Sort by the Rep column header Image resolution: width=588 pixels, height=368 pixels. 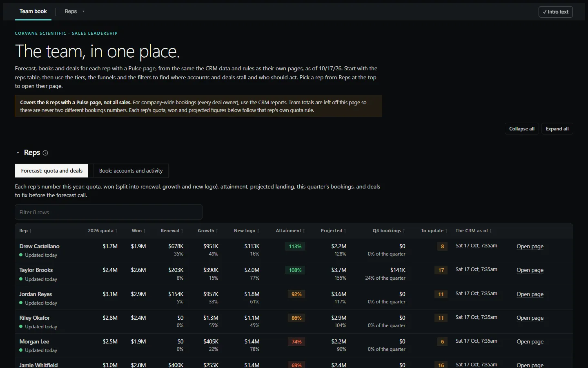(x=25, y=231)
